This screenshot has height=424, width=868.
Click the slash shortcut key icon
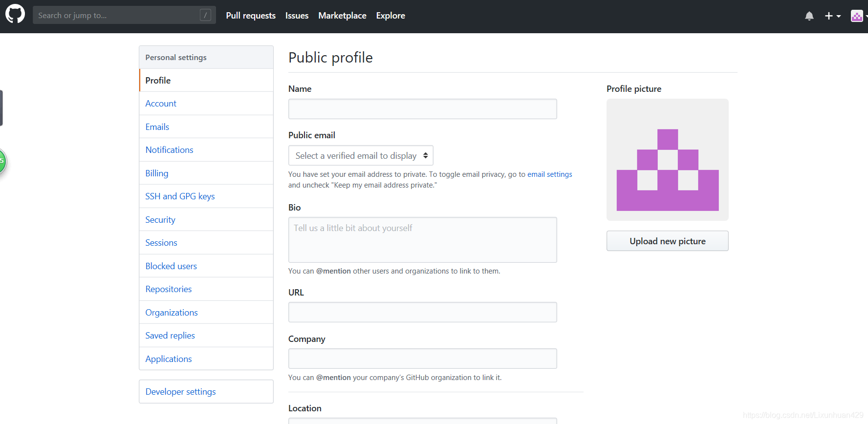(205, 15)
